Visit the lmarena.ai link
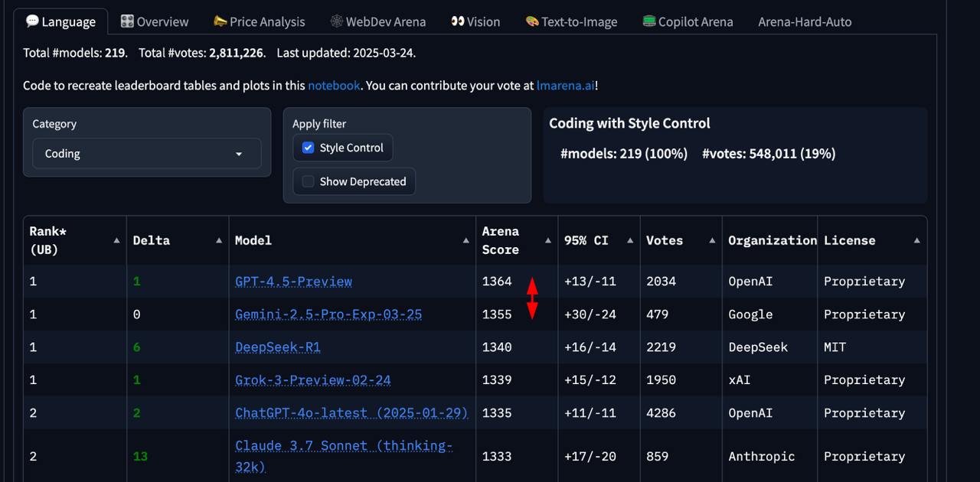The image size is (980, 482). coord(566,86)
